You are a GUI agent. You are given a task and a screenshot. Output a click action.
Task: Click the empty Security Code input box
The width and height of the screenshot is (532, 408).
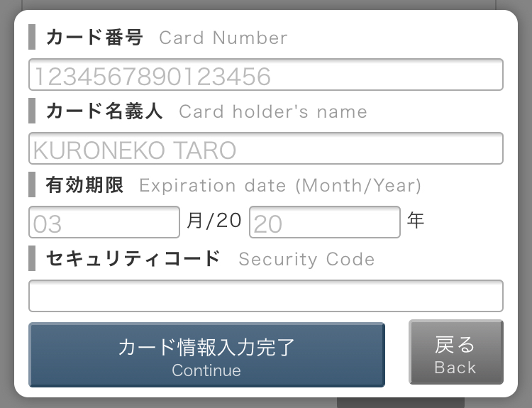point(266,296)
